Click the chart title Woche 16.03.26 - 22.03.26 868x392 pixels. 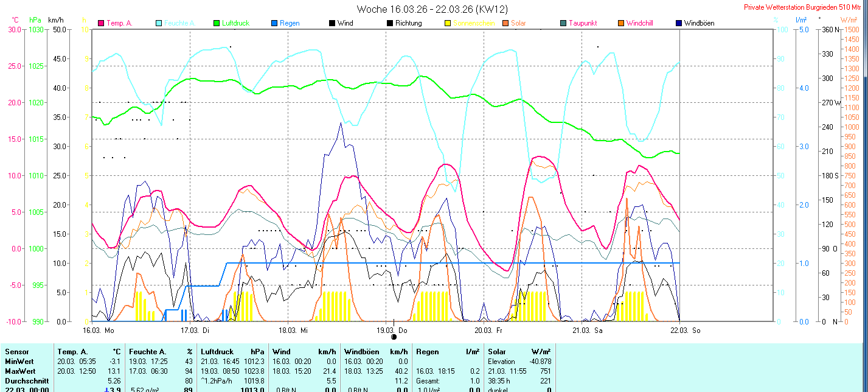point(432,9)
